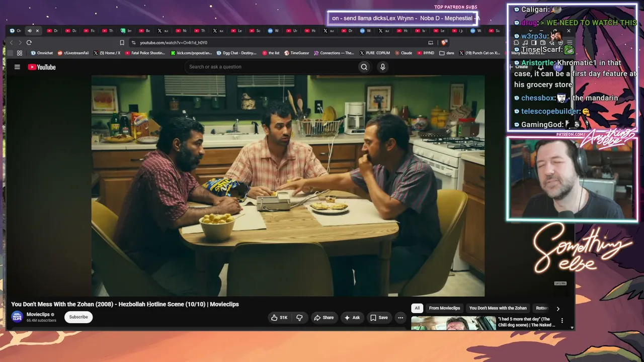Open "the list" bookmark
The width and height of the screenshot is (644, 362).
coord(271,53)
